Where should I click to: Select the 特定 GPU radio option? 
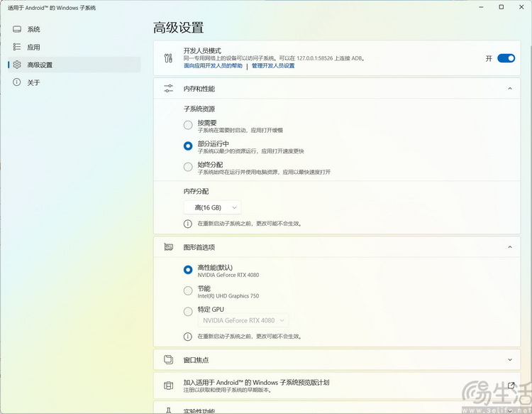[x=188, y=312]
